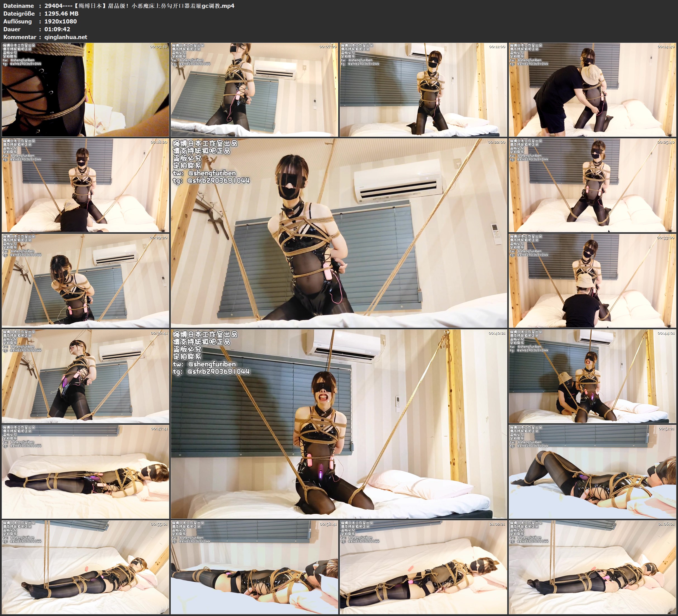Select the last frame at 01:06:01

pyautogui.click(x=592, y=567)
